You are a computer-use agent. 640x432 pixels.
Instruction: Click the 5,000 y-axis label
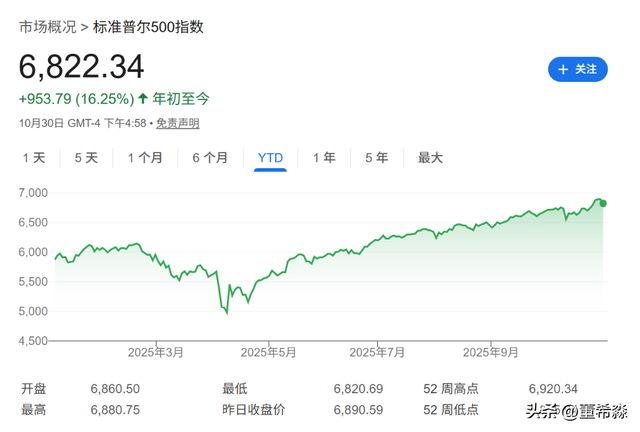(x=33, y=311)
